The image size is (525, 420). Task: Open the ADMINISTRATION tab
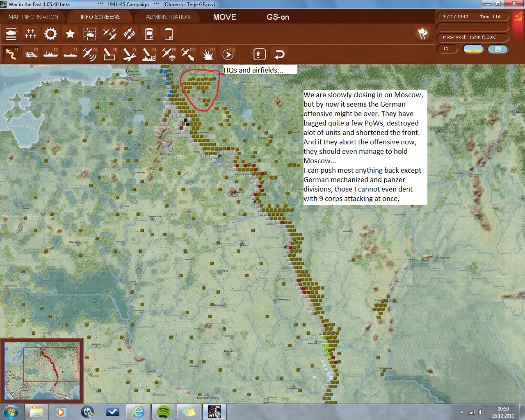click(168, 17)
